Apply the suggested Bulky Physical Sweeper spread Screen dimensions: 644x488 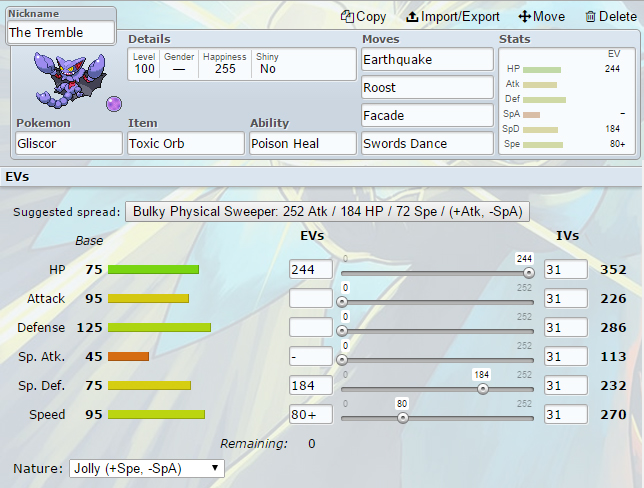point(327,212)
